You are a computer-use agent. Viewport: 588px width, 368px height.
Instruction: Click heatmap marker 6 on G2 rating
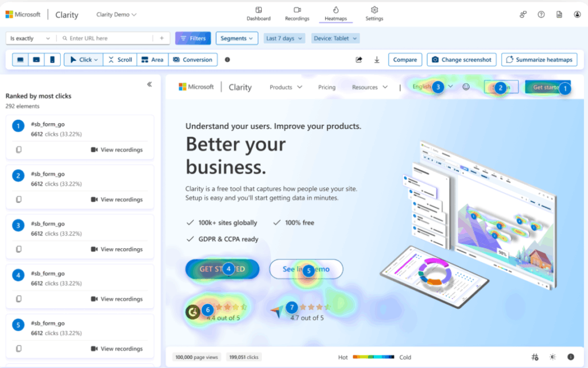[208, 310]
